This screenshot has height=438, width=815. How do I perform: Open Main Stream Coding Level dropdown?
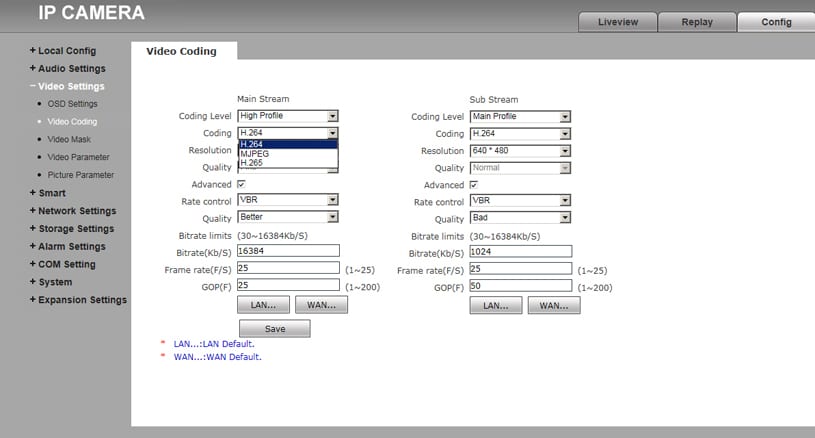pyautogui.click(x=288, y=116)
